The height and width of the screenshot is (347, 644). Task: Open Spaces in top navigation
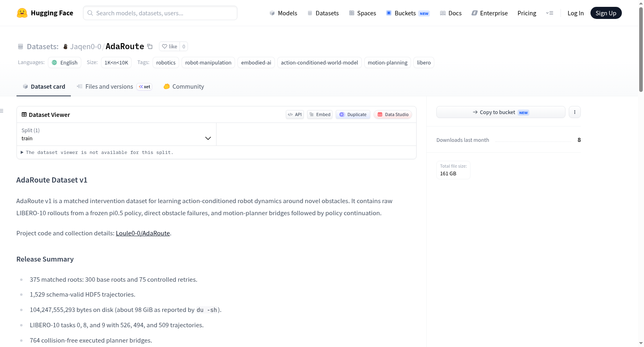pyautogui.click(x=362, y=13)
